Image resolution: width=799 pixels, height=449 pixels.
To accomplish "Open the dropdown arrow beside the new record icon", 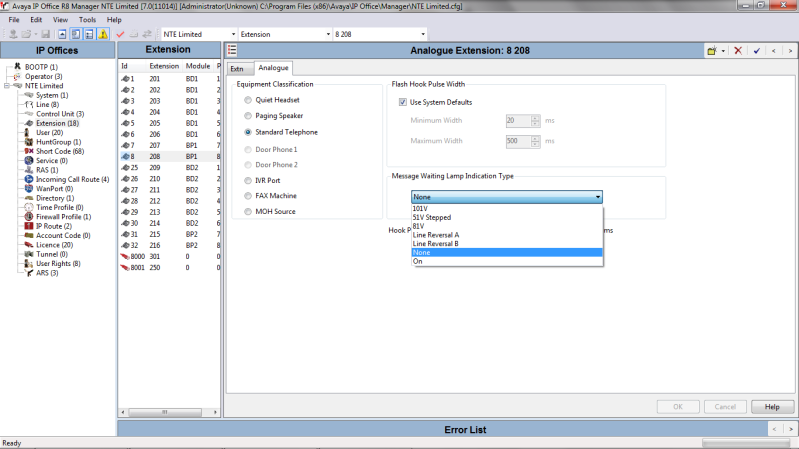I will [x=723, y=51].
